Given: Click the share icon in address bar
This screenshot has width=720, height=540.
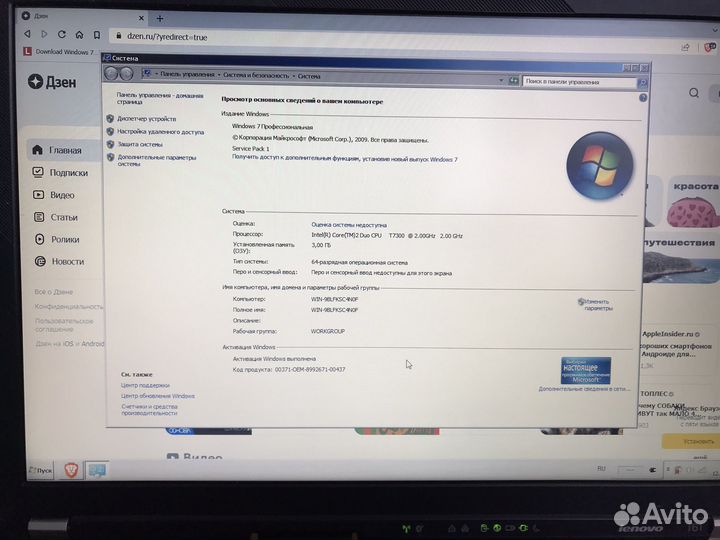Looking at the screenshot, I should click(x=685, y=47).
